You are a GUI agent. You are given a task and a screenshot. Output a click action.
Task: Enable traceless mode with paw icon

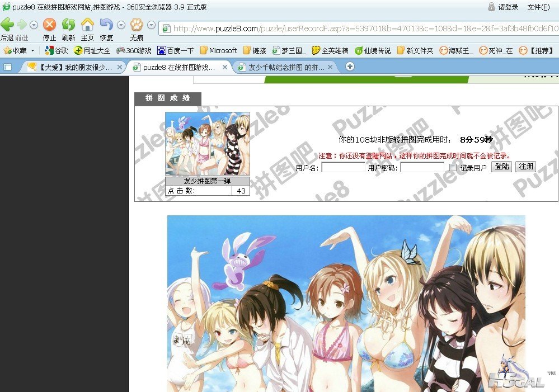tap(137, 25)
